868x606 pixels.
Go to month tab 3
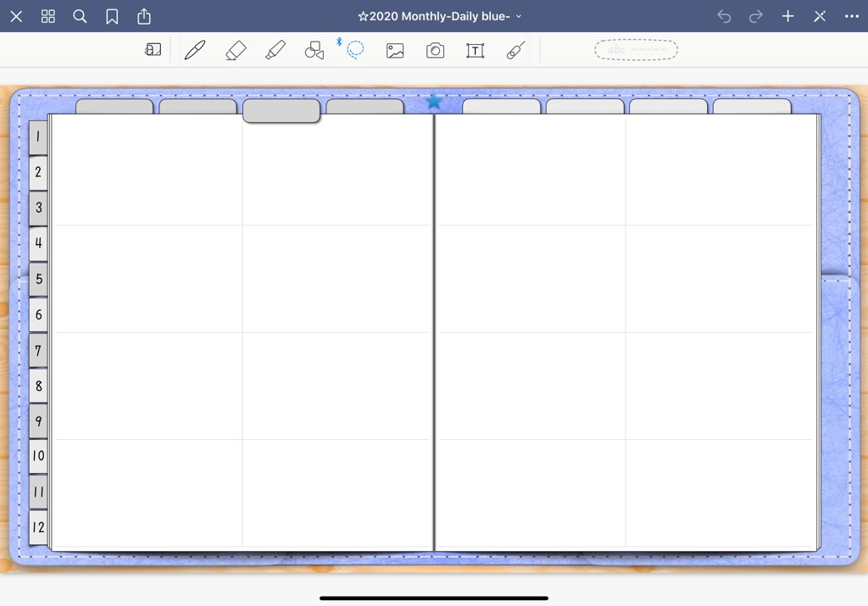point(37,208)
